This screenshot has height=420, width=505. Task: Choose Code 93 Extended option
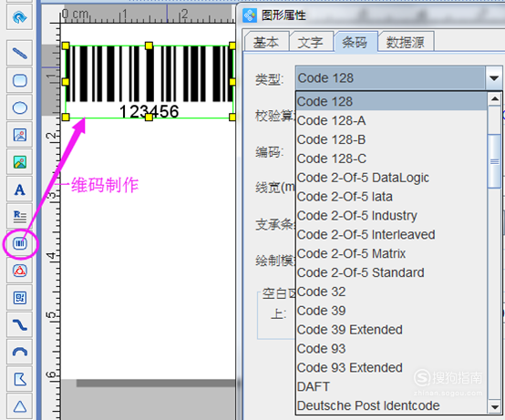coord(391,367)
